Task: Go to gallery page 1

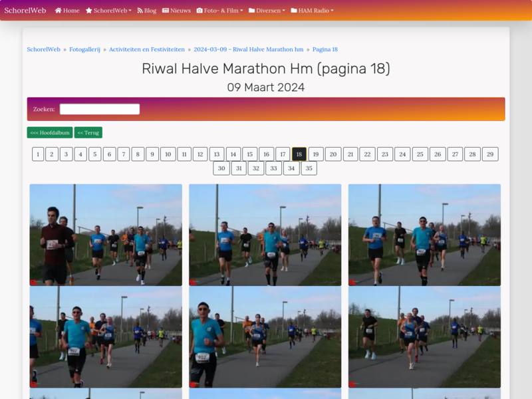Action: pos(38,154)
